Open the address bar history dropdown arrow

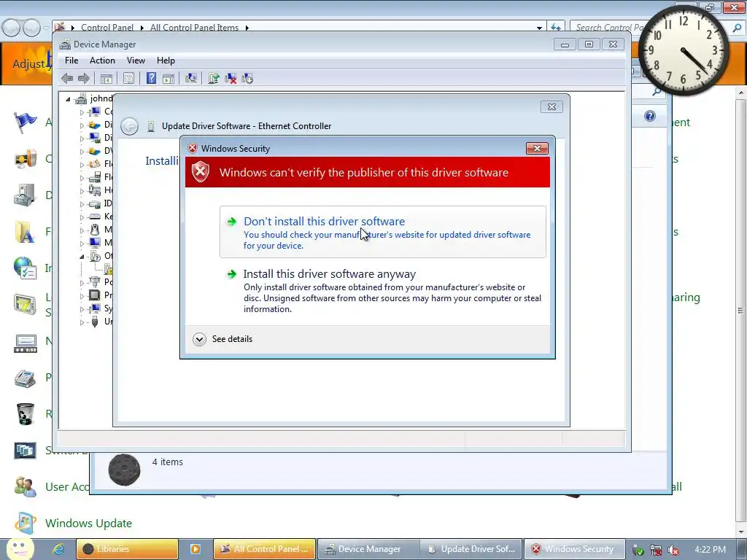[539, 28]
